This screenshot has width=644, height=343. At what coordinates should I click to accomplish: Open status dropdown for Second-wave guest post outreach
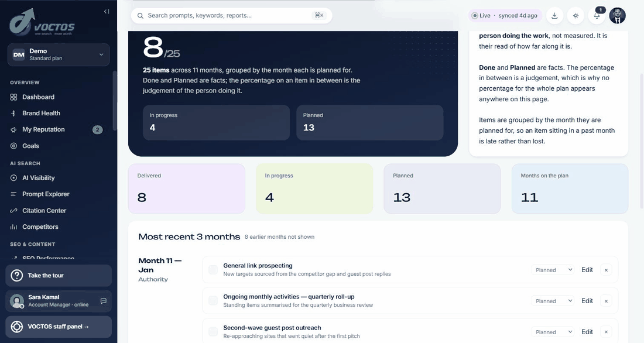[553, 332]
